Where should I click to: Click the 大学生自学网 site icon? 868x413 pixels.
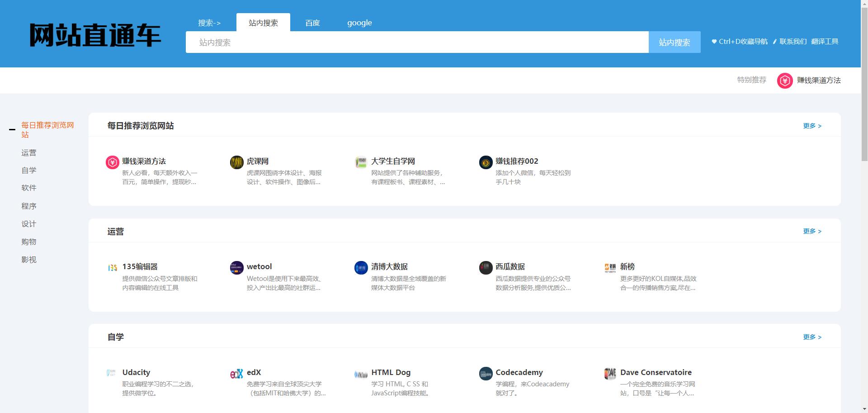click(x=361, y=162)
